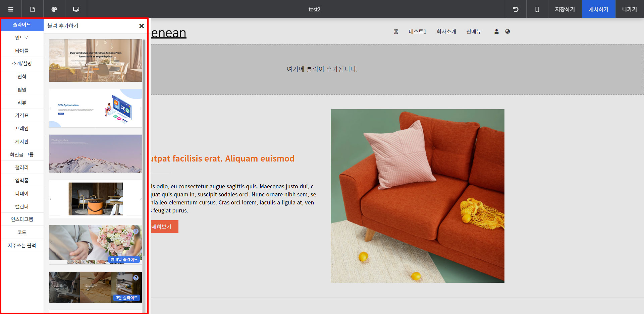The height and width of the screenshot is (314, 644).
Task: Choose the SEO Optimization slide template
Action: 96,108
